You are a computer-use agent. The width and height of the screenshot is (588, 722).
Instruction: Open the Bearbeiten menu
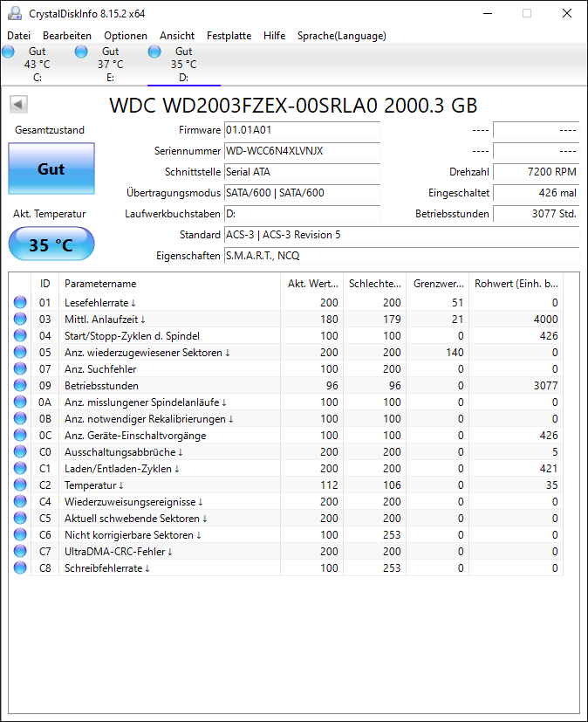coord(67,36)
